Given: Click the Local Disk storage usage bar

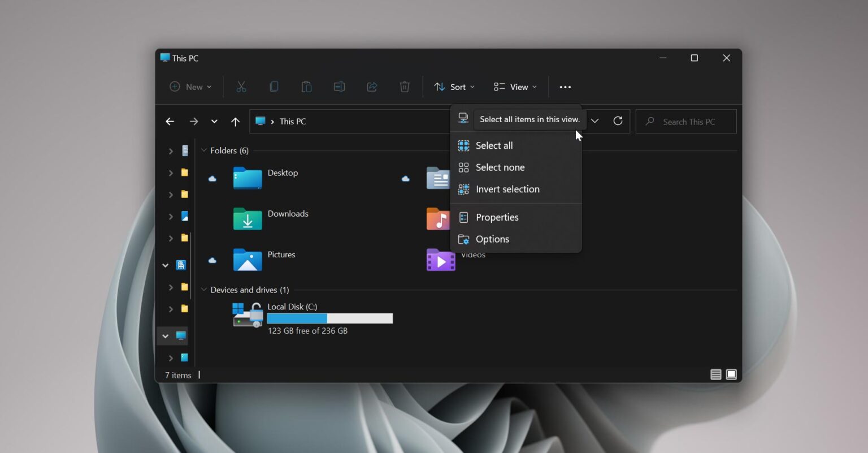Looking at the screenshot, I should click(330, 318).
